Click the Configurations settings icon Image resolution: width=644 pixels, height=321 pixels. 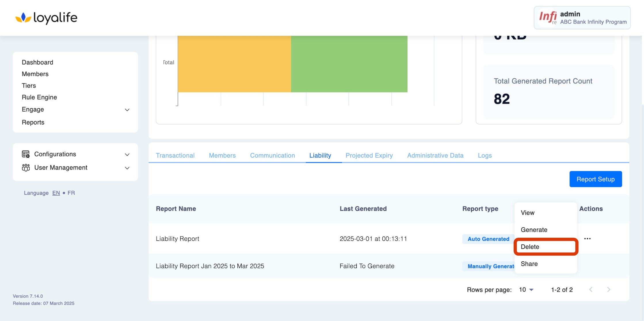(x=26, y=154)
